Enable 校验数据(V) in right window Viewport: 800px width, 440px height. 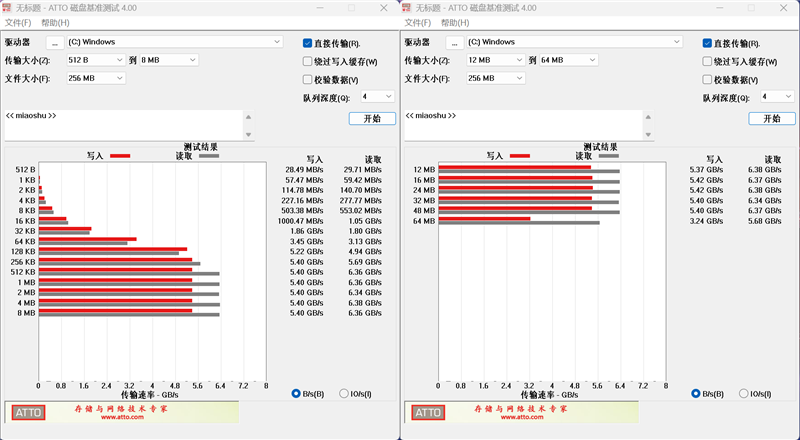click(x=707, y=80)
